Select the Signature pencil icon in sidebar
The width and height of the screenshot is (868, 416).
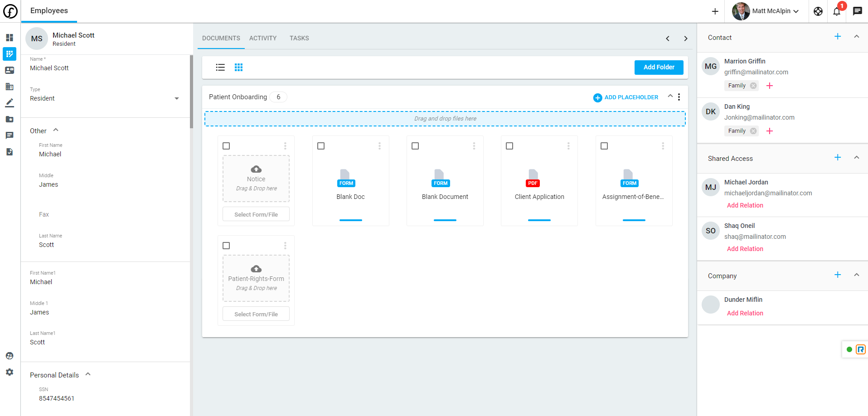click(x=9, y=103)
